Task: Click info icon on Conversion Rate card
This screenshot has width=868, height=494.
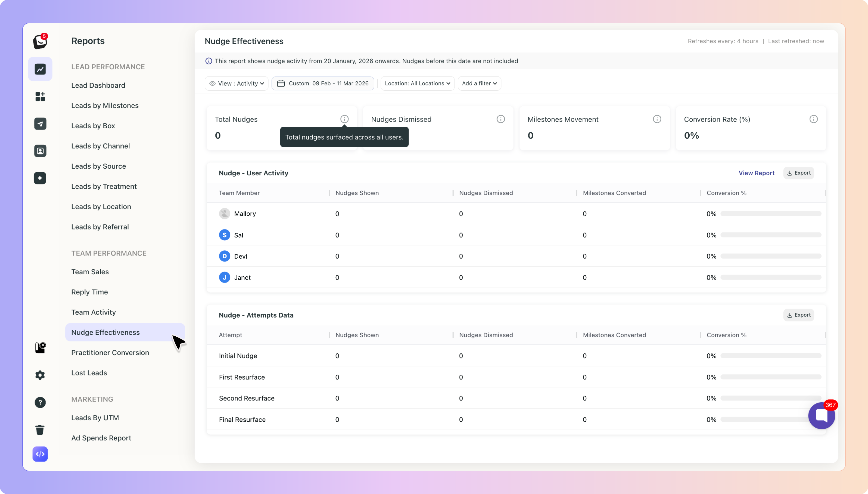Action: coord(813,119)
